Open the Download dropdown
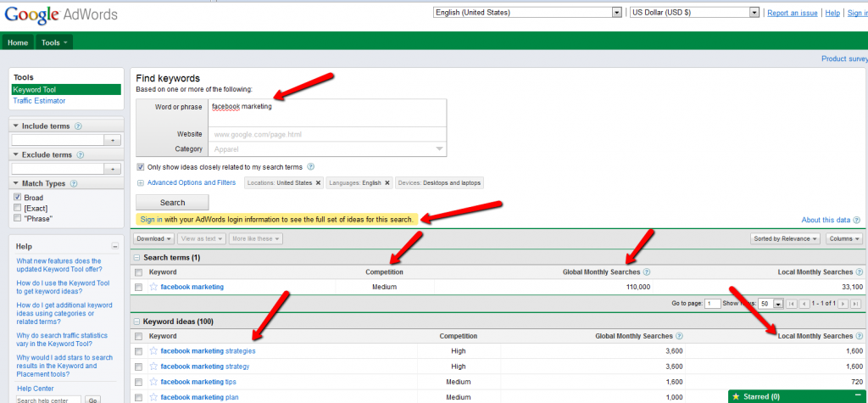 pyautogui.click(x=154, y=238)
